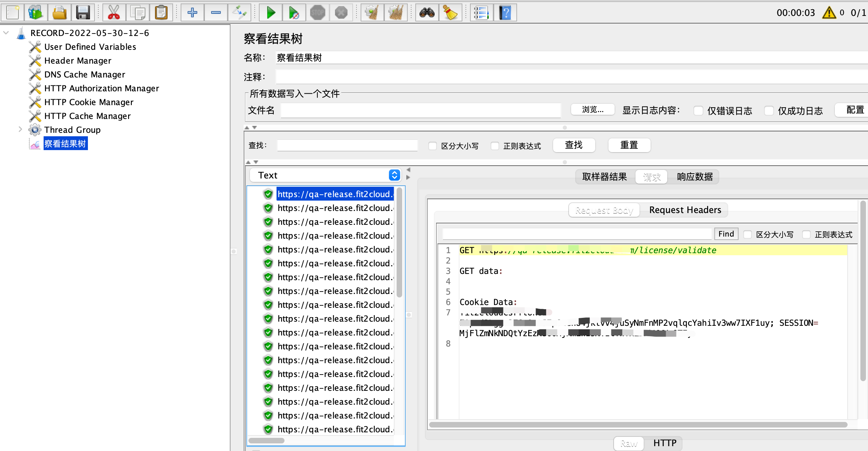This screenshot has height=451, width=868.
Task: Enable the 仅错误日志 checkbox
Action: pos(698,111)
